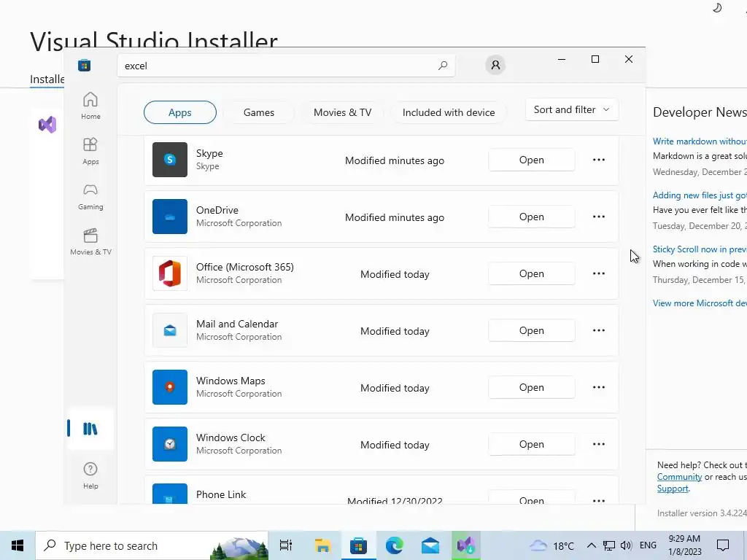
Task: Launch Microsoft Edge from the taskbar
Action: [394, 545]
